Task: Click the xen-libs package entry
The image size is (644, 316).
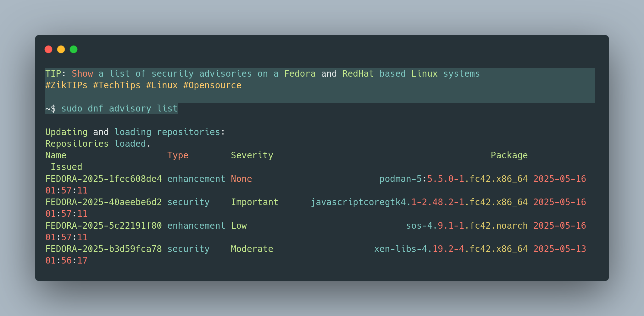Action: pyautogui.click(x=451, y=249)
